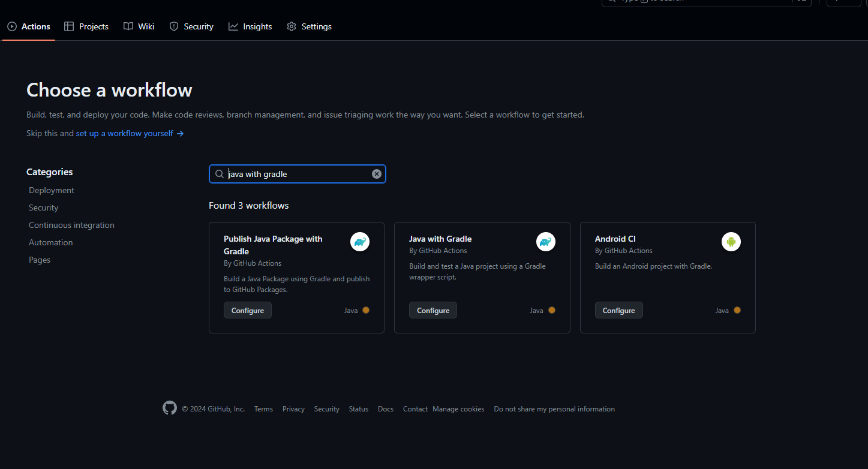868x469 pixels.
Task: Open the Status footer link
Action: tap(359, 409)
